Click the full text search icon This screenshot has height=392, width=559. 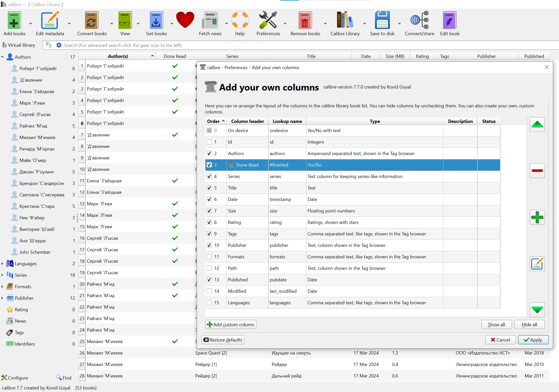(x=49, y=45)
